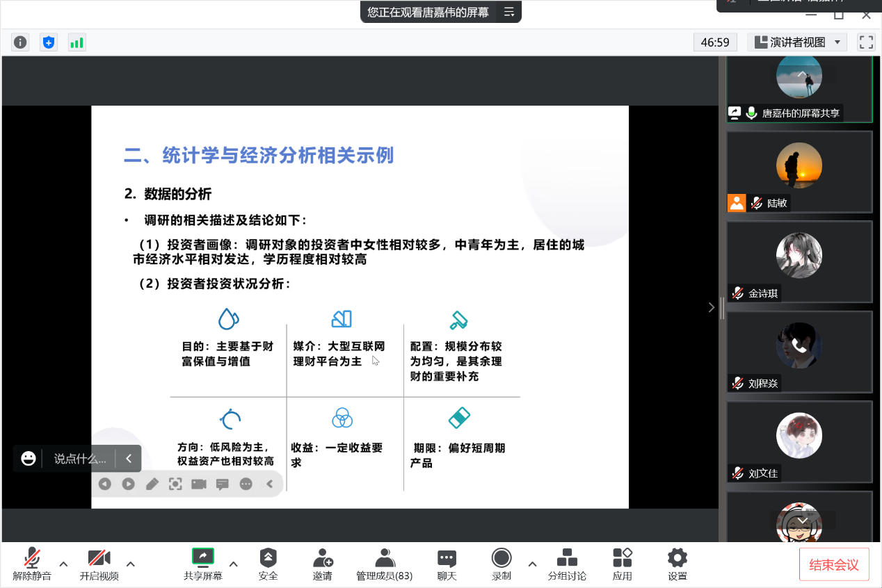Open the Chat (聊天) panel
This screenshot has width=882, height=588.
pyautogui.click(x=447, y=564)
